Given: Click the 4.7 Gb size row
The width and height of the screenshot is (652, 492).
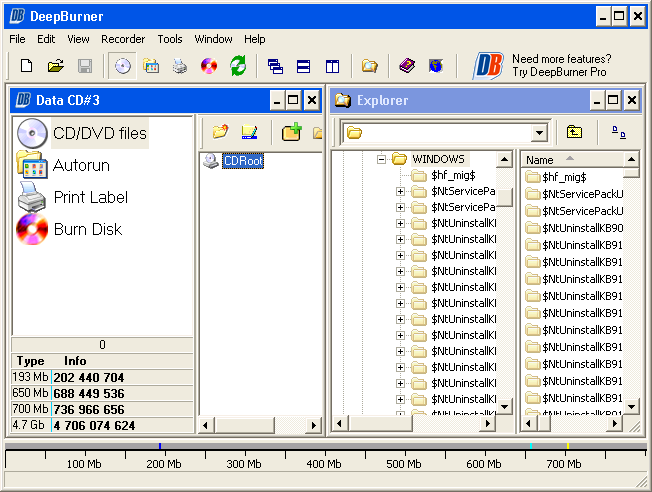Looking at the screenshot, I should point(102,425).
